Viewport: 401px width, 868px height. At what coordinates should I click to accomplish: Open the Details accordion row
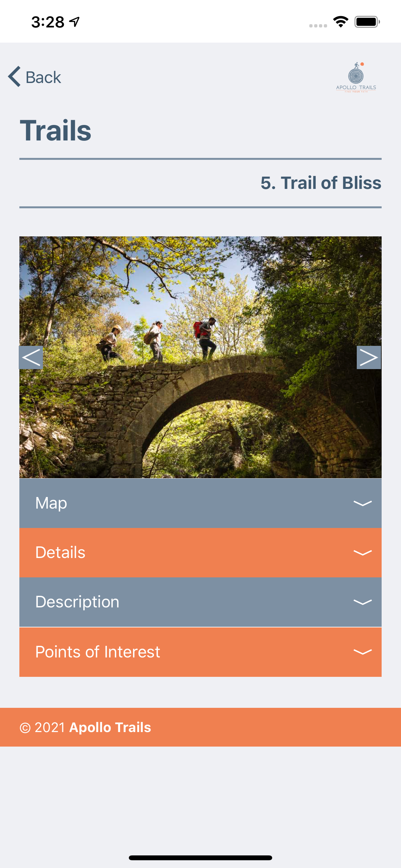tap(200, 553)
